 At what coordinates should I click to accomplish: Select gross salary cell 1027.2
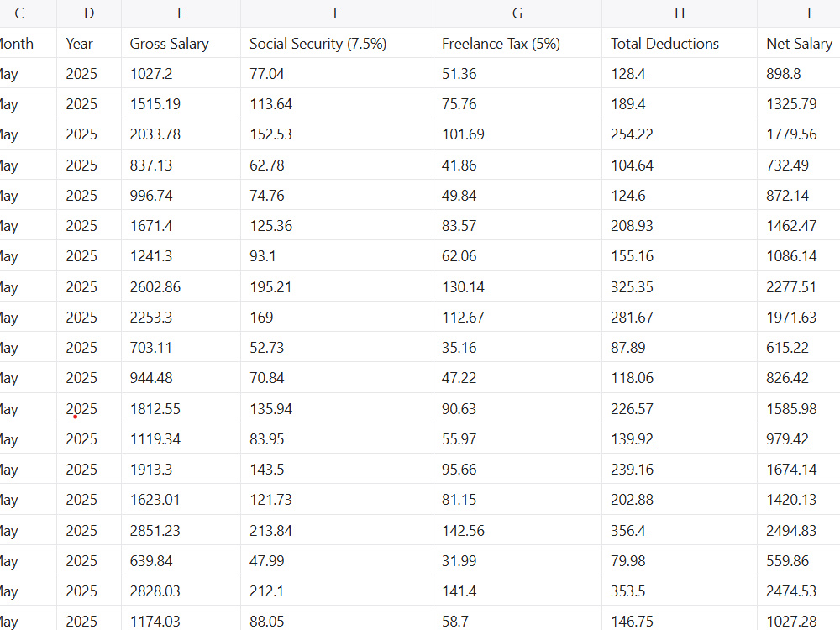click(x=181, y=73)
